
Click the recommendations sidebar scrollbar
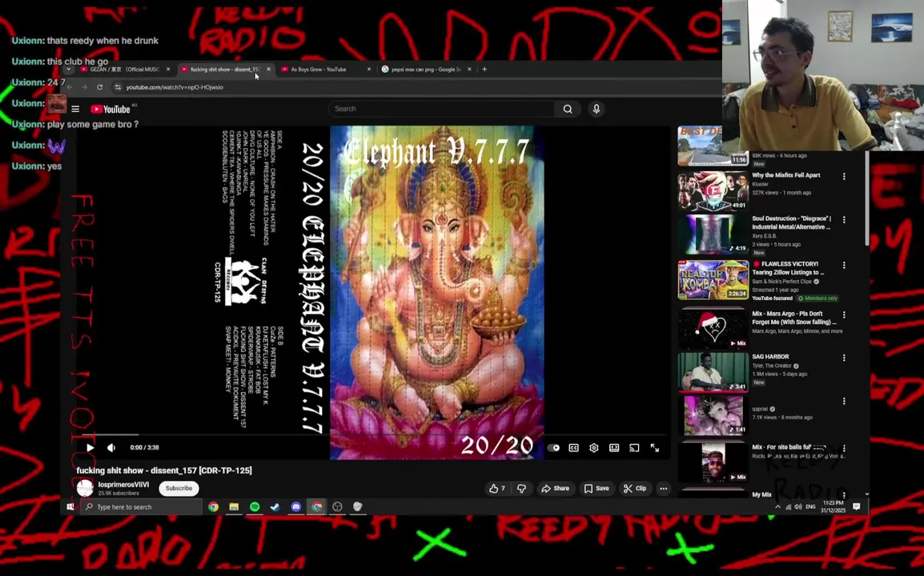866,198
